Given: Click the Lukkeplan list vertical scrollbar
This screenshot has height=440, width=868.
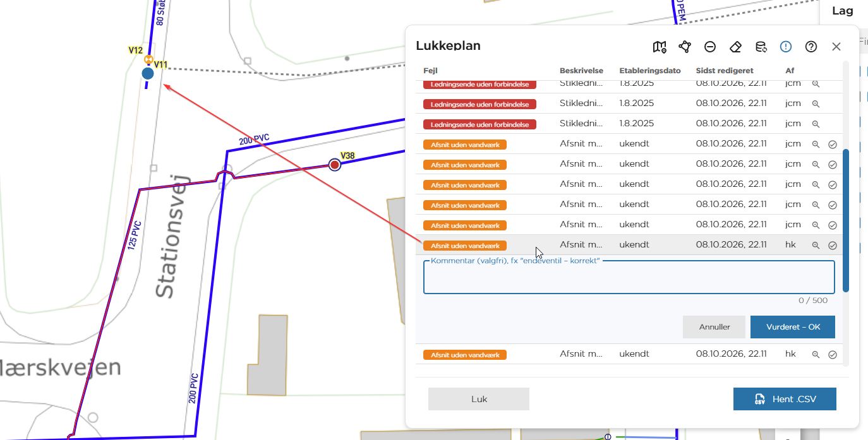Looking at the screenshot, I should (x=846, y=220).
